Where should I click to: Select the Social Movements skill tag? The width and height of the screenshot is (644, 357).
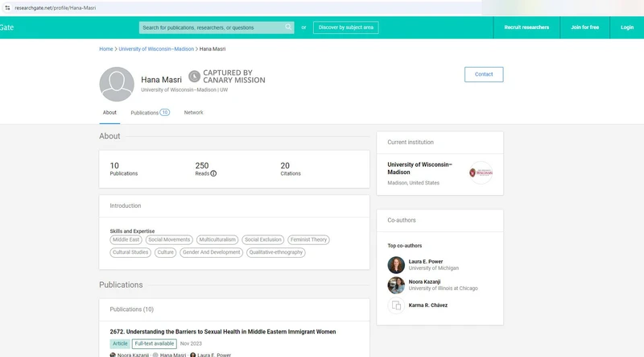169,240
